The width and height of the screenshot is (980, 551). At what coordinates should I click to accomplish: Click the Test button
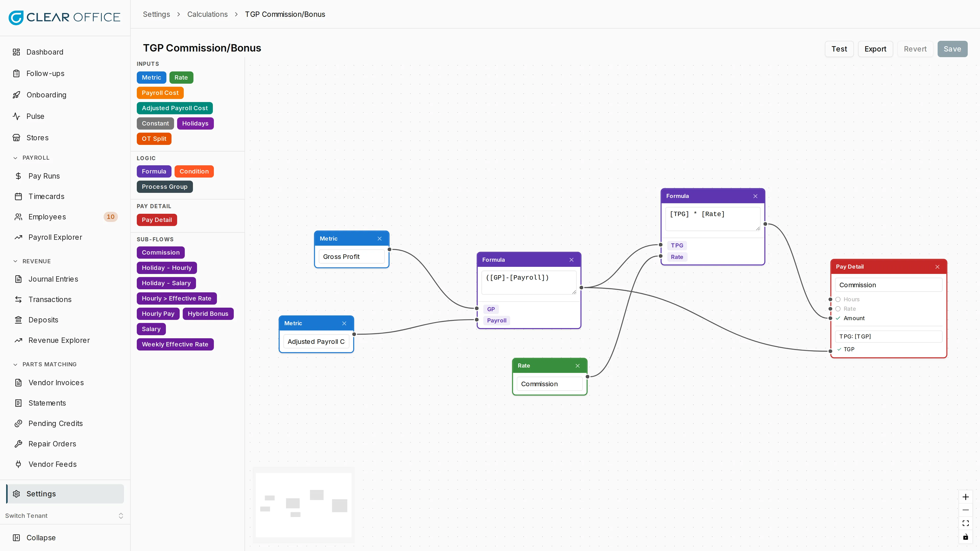pyautogui.click(x=839, y=49)
